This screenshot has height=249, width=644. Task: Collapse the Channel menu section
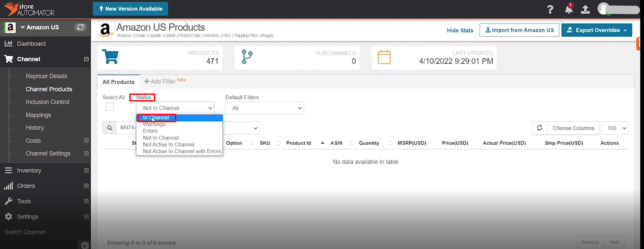tap(86, 59)
